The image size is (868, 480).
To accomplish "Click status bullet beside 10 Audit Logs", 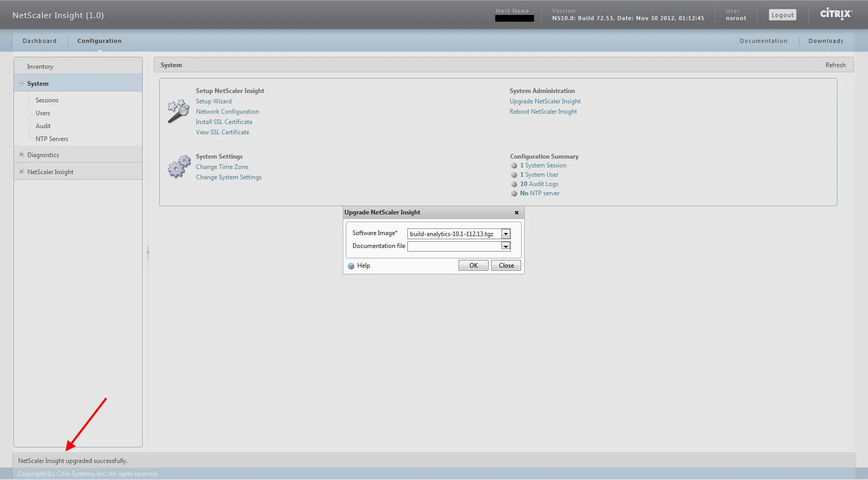I will coord(514,184).
